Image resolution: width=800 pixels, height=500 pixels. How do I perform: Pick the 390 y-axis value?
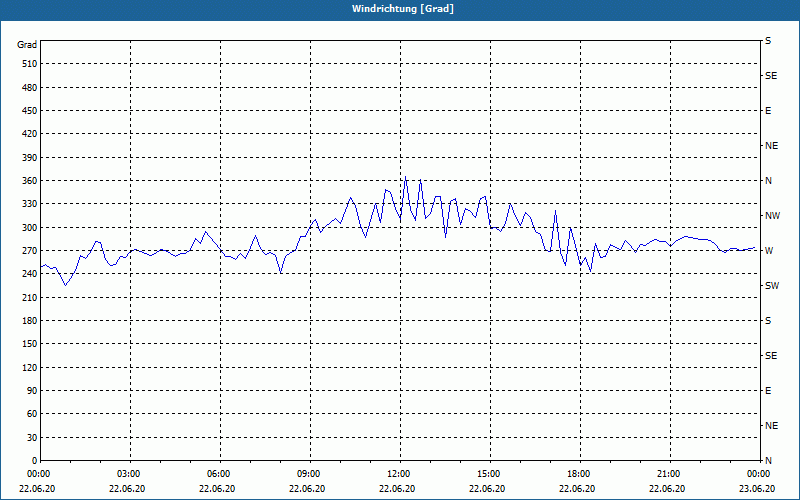coord(30,158)
